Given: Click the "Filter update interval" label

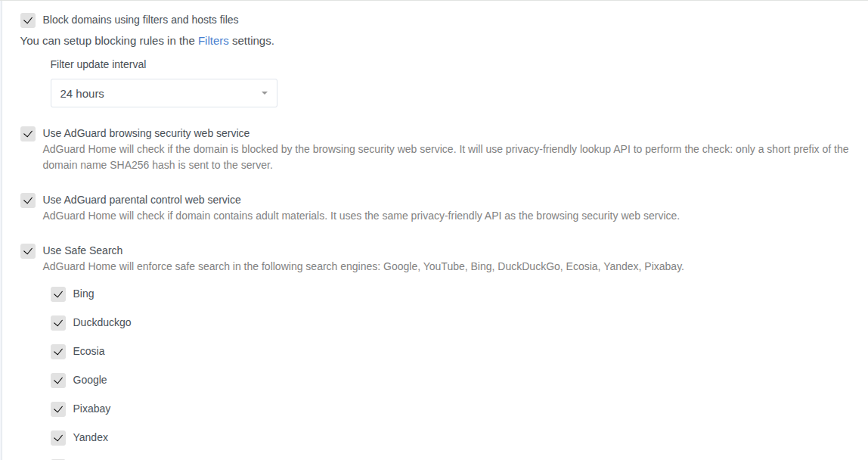Looking at the screenshot, I should click(98, 64).
